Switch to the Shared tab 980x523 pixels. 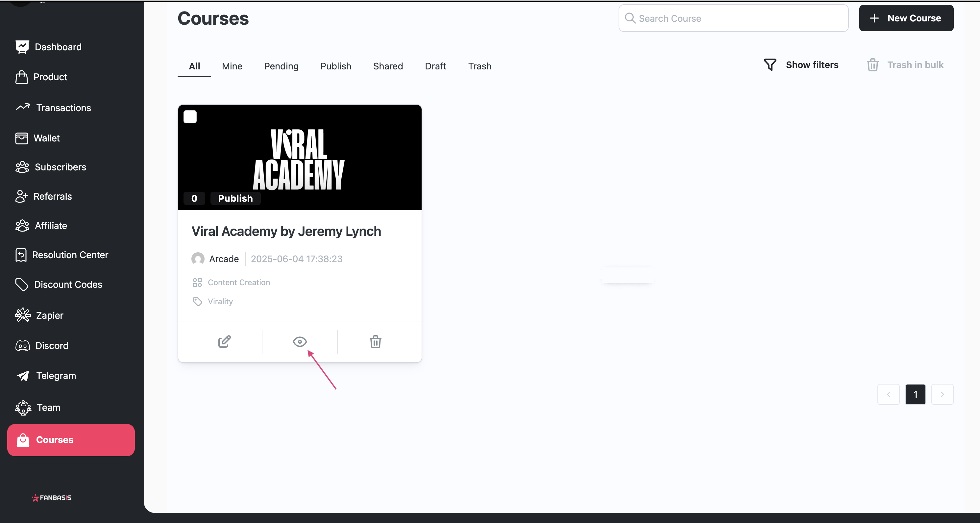click(388, 66)
